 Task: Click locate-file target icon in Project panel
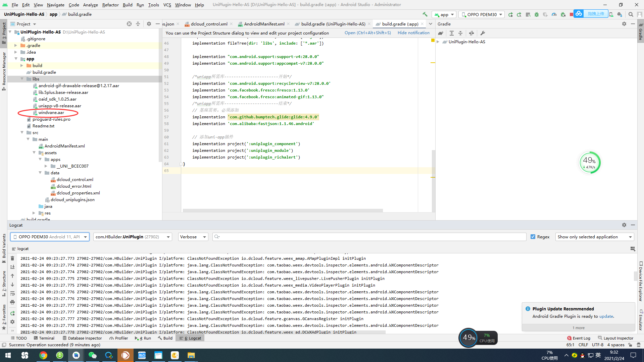click(129, 24)
